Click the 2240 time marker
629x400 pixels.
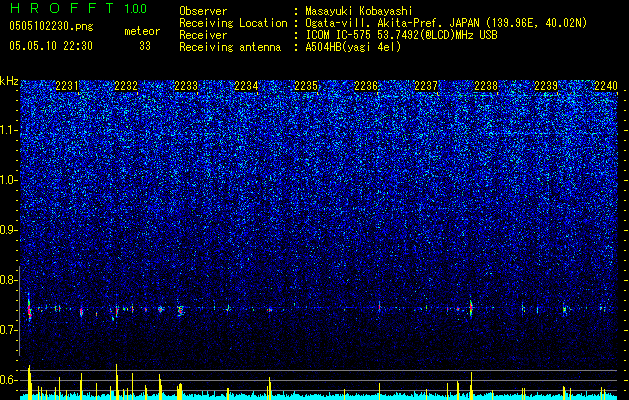tap(606, 86)
